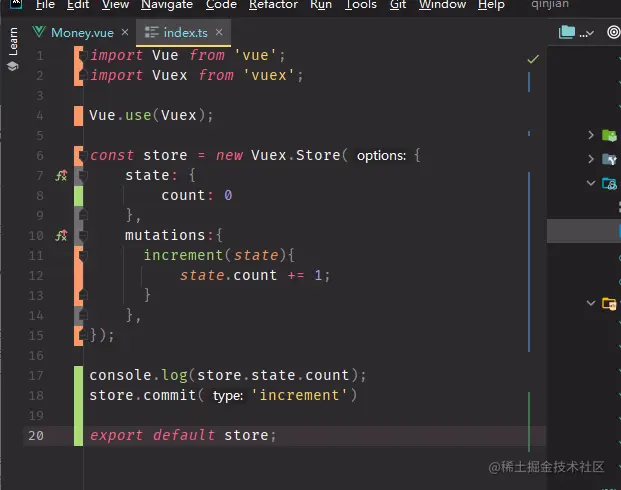Select the highlighted row in project tree
The height and width of the screenshot is (490, 621).
[x=584, y=230]
